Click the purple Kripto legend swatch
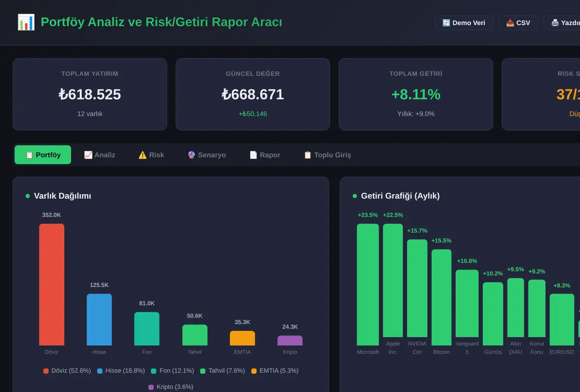Viewport: 580px width, 392px height. click(x=151, y=387)
